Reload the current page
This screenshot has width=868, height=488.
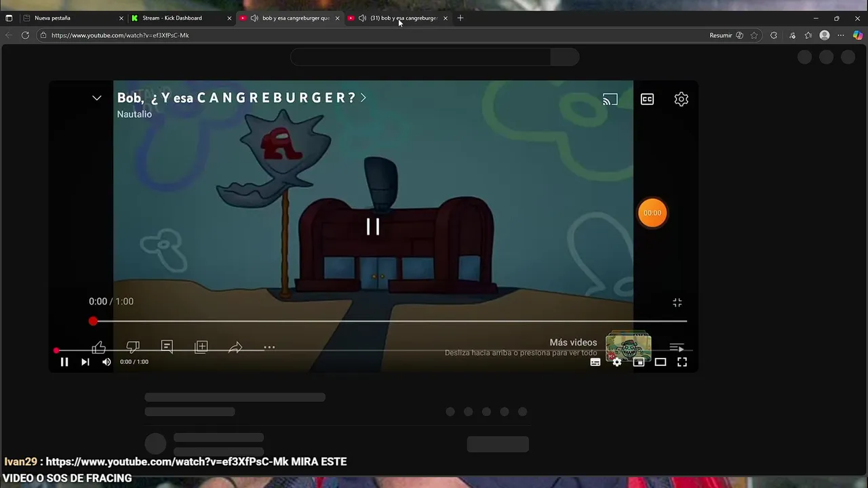[25, 35]
